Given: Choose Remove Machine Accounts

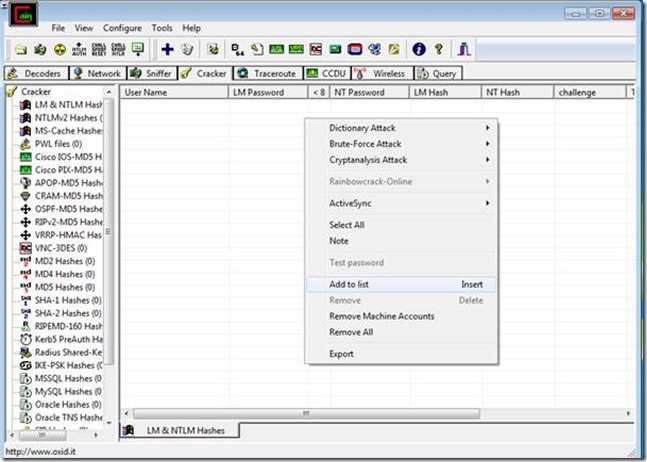Looking at the screenshot, I should pyautogui.click(x=401, y=316).
